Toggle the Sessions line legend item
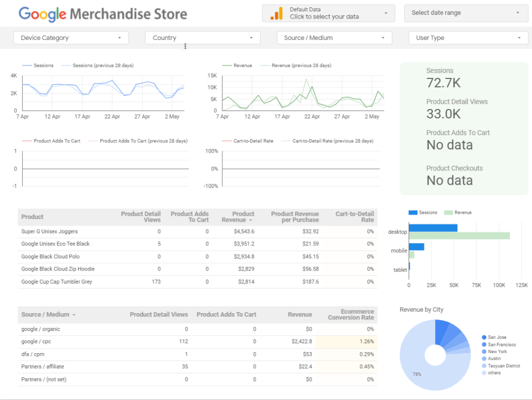Image resolution: width=532 pixels, height=400 pixels. 37,65
